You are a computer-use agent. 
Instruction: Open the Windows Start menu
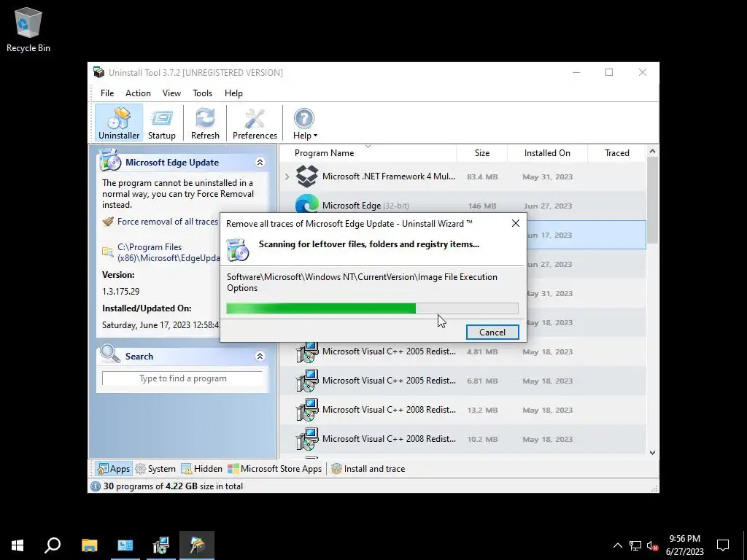pos(18,545)
